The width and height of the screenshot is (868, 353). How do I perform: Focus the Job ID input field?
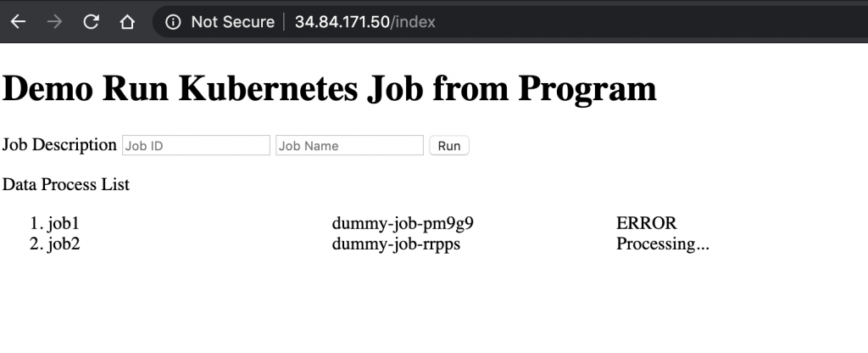pos(196,145)
